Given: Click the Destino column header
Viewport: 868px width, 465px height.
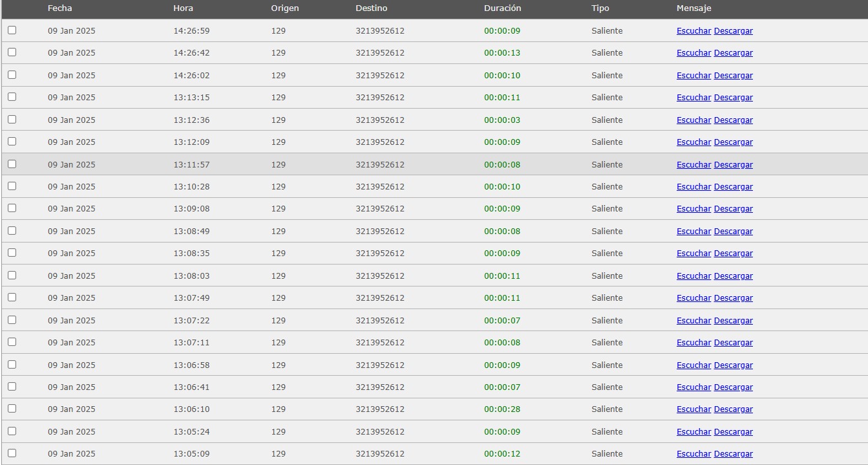Looking at the screenshot, I should (372, 8).
